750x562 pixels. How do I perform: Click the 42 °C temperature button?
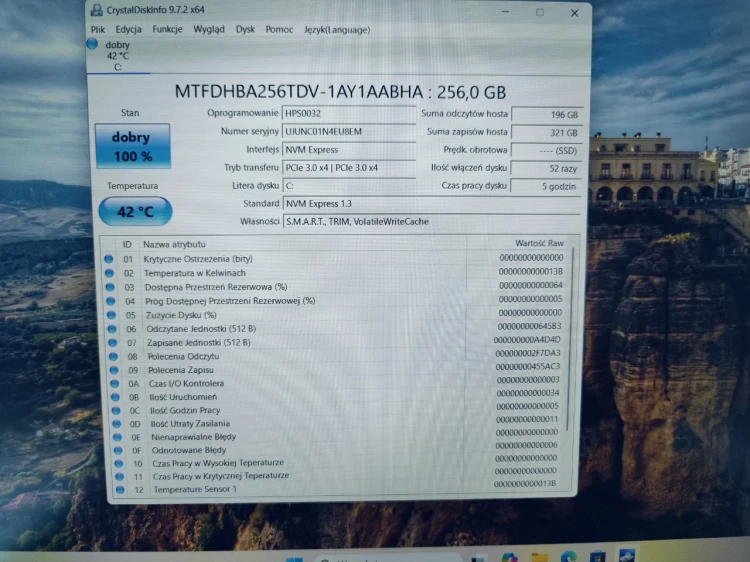(135, 211)
